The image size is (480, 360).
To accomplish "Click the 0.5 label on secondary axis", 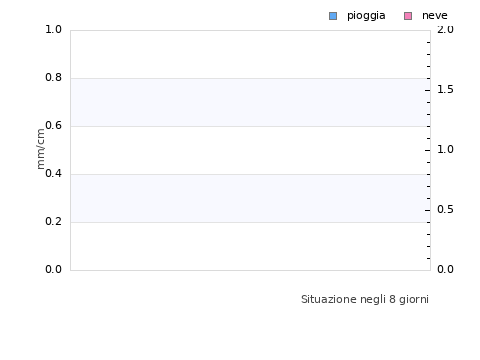I will (x=445, y=210).
